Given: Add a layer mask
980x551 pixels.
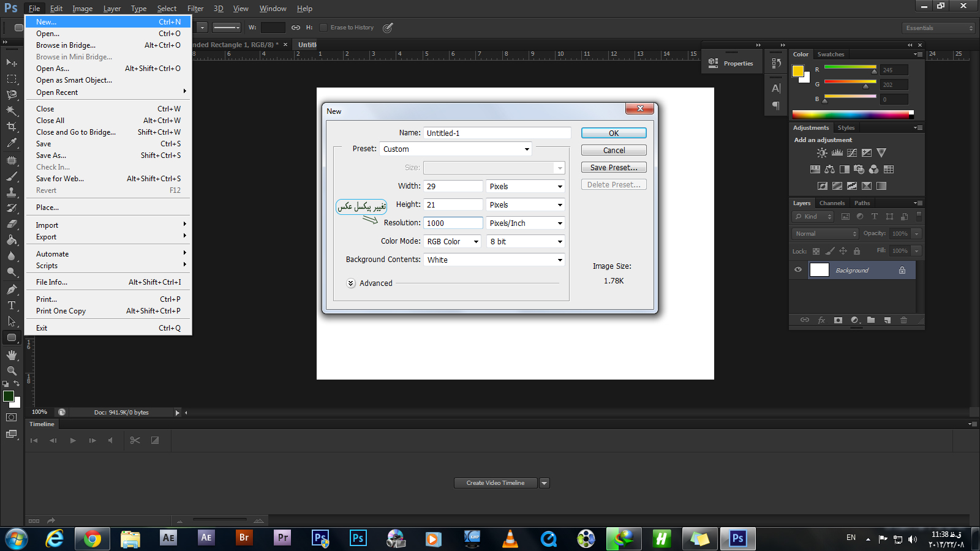Looking at the screenshot, I should (838, 320).
